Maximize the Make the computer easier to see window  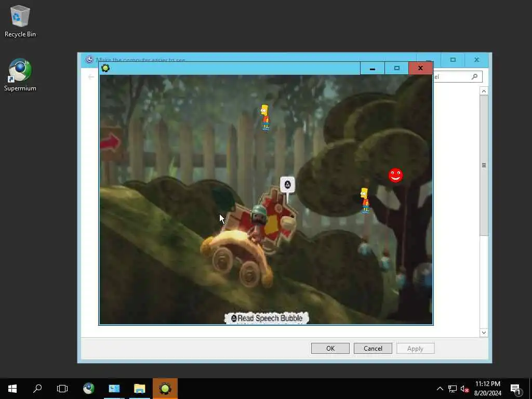coord(453,60)
